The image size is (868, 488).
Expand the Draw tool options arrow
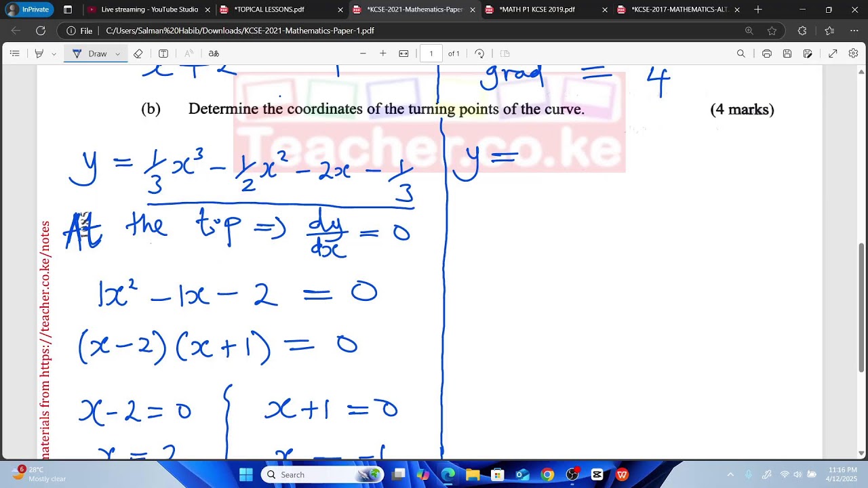(117, 54)
